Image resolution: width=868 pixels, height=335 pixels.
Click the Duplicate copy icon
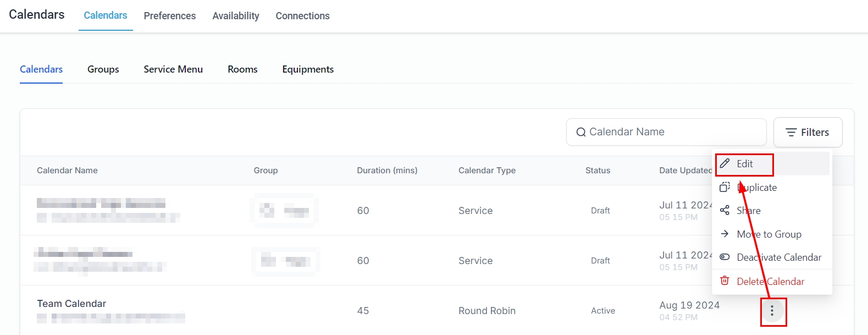point(725,188)
